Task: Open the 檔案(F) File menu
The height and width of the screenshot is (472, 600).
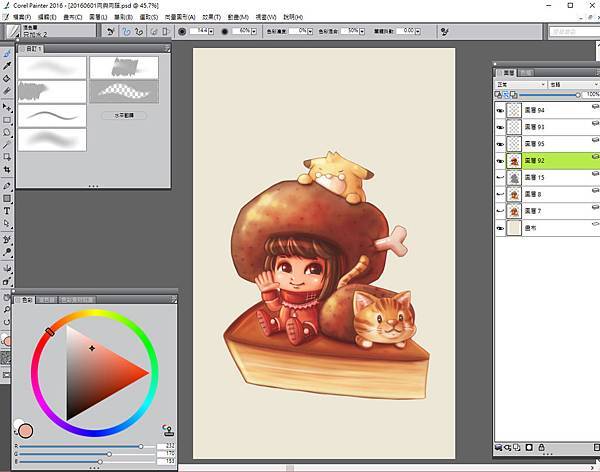Action: pos(21,17)
